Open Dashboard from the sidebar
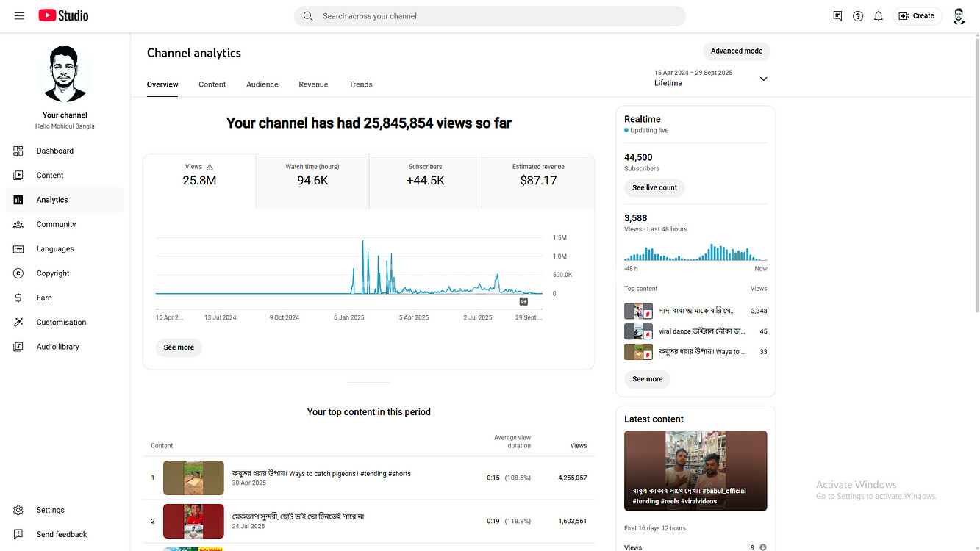Image resolution: width=980 pixels, height=551 pixels. [x=55, y=151]
